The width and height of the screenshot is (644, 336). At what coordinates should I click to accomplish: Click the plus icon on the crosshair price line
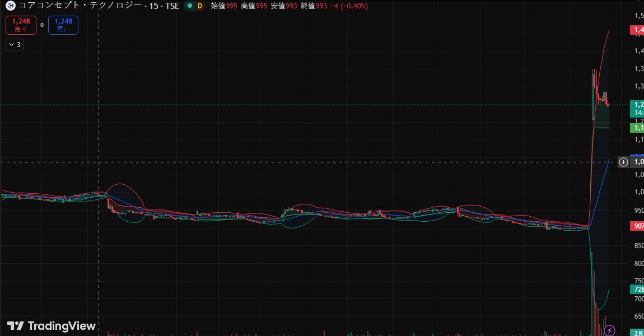coord(623,162)
